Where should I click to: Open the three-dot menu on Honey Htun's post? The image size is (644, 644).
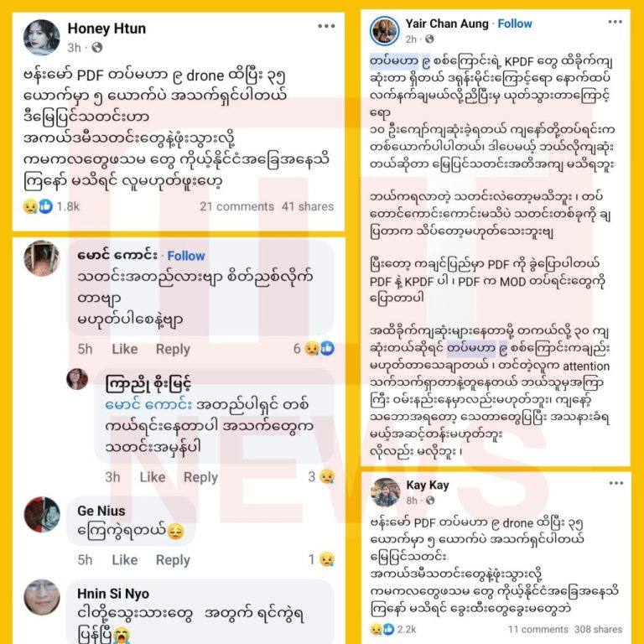(x=326, y=26)
